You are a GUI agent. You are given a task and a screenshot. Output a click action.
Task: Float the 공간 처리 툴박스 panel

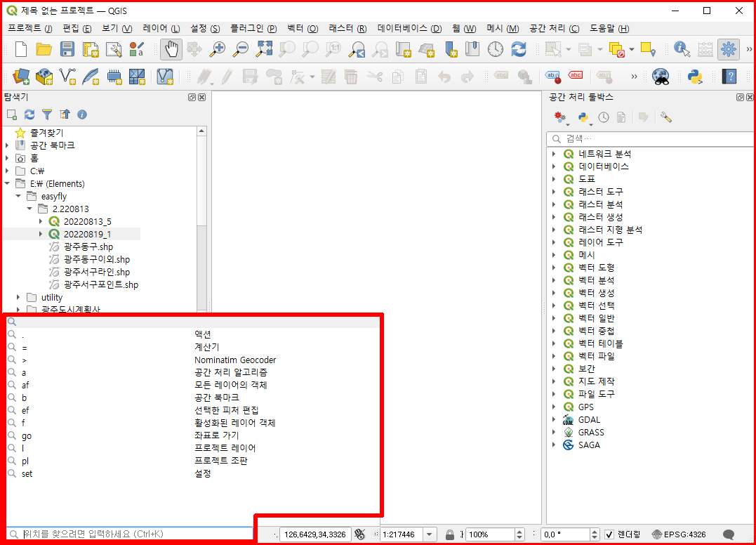(x=740, y=98)
